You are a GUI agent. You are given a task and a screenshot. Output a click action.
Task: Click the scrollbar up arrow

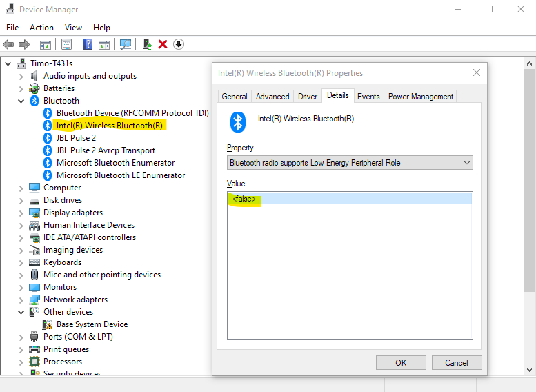530,63
